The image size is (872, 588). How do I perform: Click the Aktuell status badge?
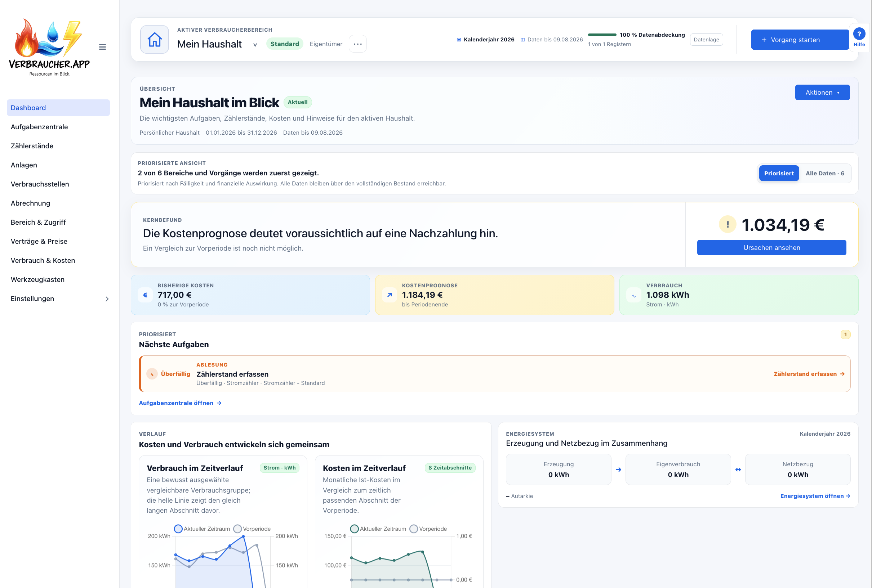point(298,102)
